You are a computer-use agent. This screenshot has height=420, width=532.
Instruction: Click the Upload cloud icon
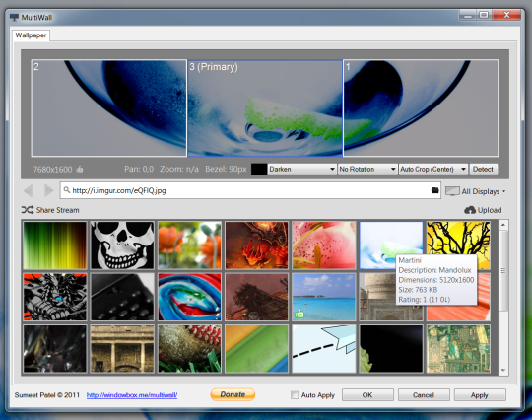pyautogui.click(x=470, y=210)
